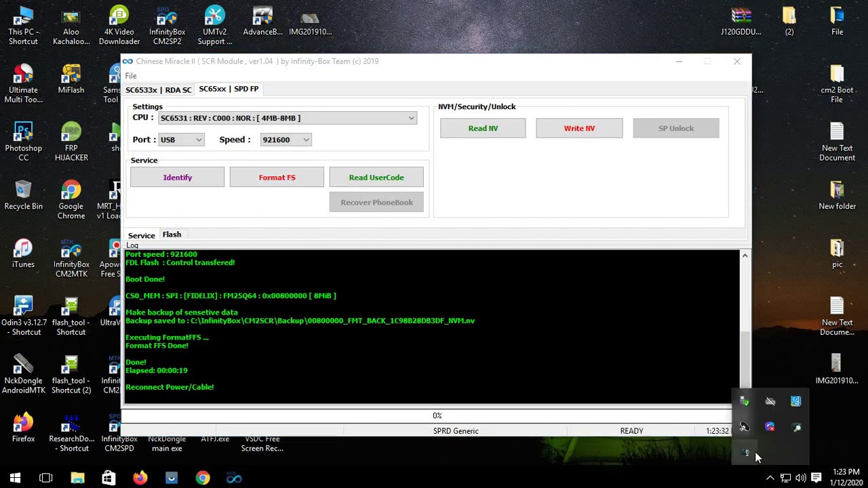Switch to the Flash tab
This screenshot has width=868, height=488.
click(172, 235)
